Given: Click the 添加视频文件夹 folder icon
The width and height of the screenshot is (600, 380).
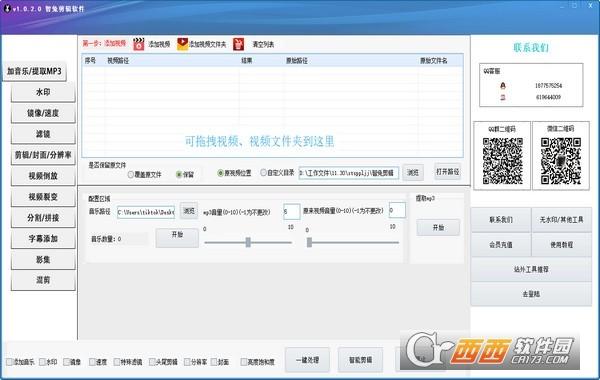Looking at the screenshot, I should pos(183,44).
